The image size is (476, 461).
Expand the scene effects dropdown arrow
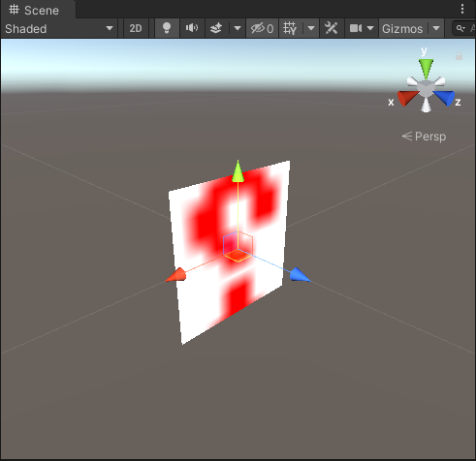(x=238, y=28)
